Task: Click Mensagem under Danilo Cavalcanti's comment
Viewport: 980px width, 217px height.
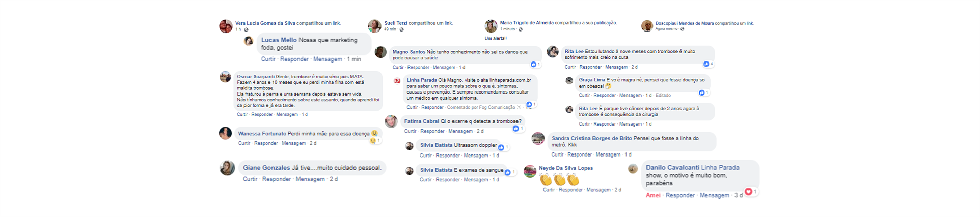Action: pos(714,195)
